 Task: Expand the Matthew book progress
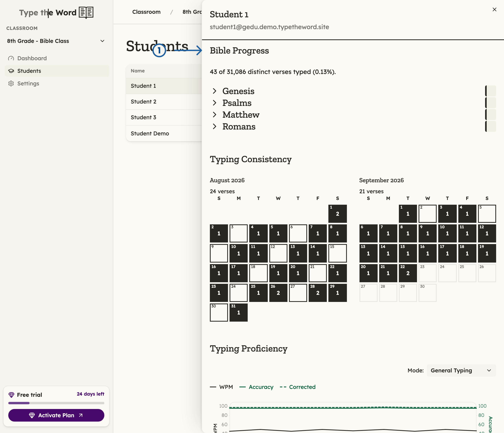214,115
